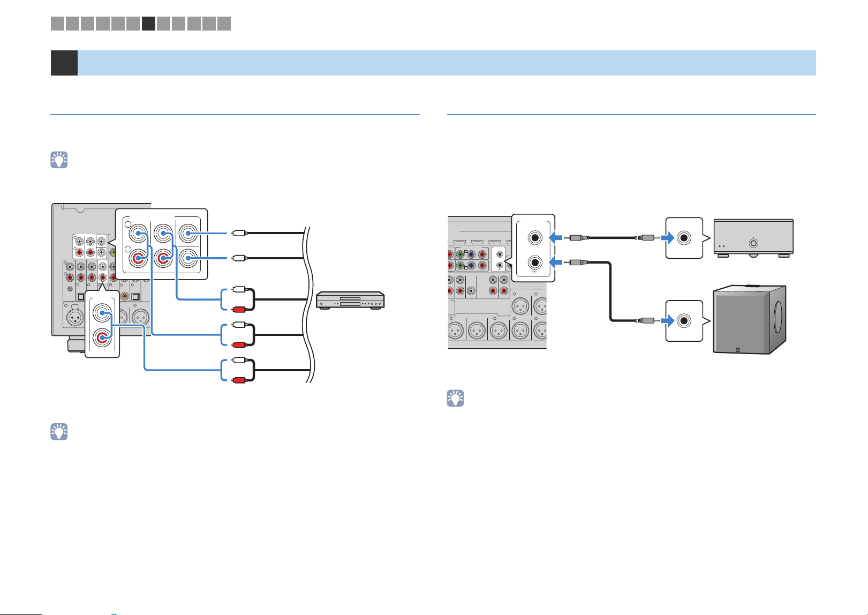This screenshot has width=868, height=615.
Task: Select the first gray step square in the top row
Action: (x=57, y=23)
